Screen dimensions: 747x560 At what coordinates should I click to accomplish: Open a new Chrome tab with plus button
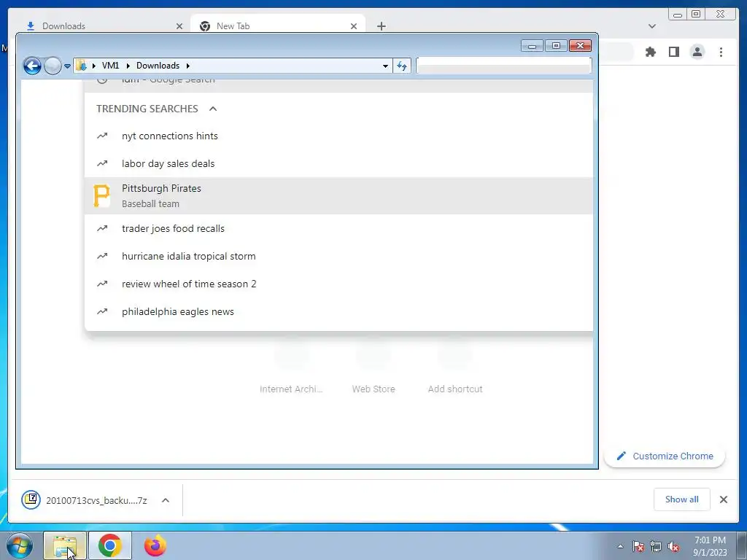click(x=381, y=26)
